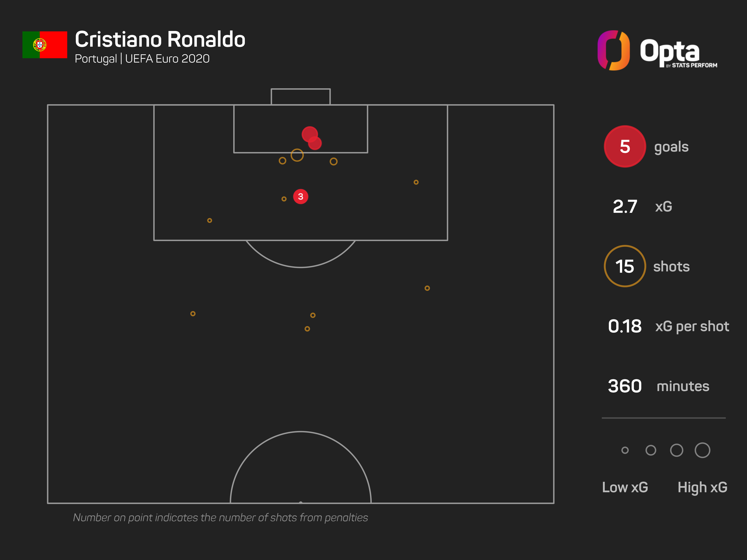The width and height of the screenshot is (747, 560).
Task: Click the Portugal flag icon
Action: (x=45, y=45)
